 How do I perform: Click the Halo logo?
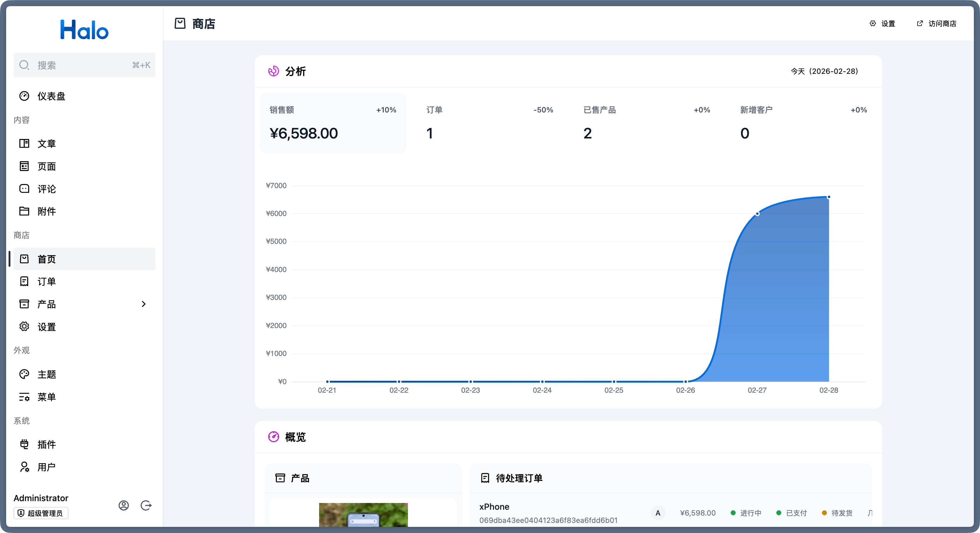[x=84, y=30]
